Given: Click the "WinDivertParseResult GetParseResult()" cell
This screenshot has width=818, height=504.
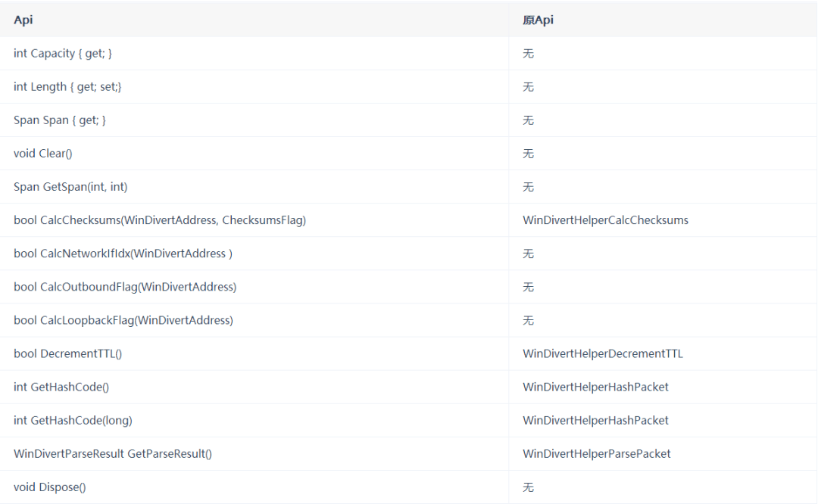Looking at the screenshot, I should coord(113,453).
